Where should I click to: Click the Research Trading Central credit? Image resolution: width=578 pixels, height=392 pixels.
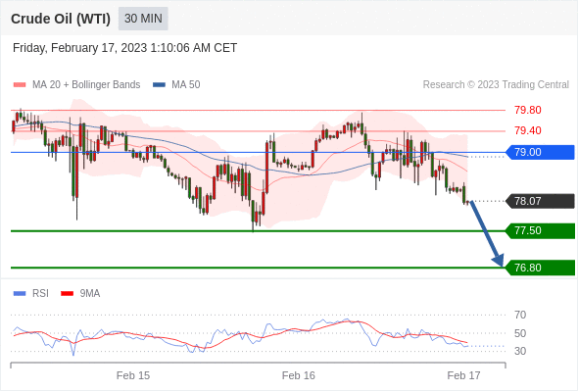click(x=496, y=85)
